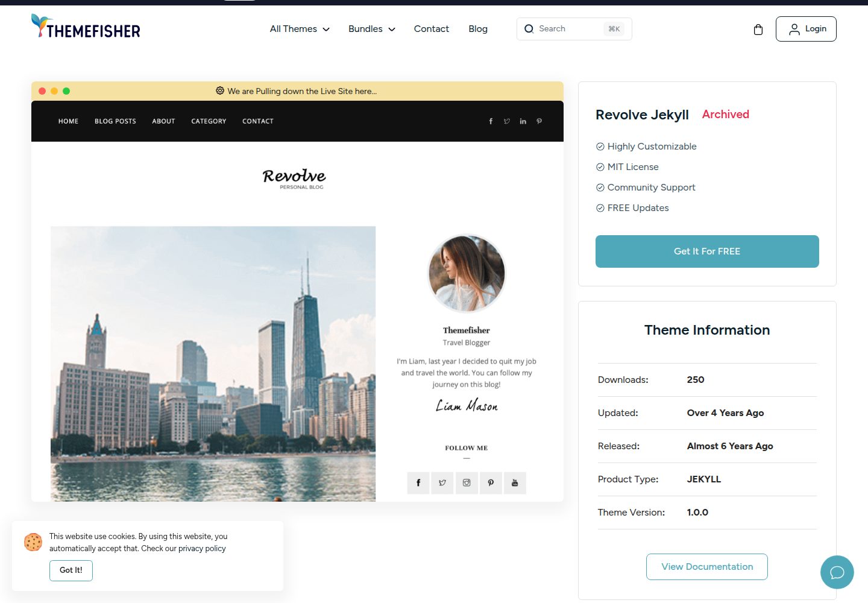868x603 pixels.
Task: Click the 'Archived' label
Action: tap(726, 115)
